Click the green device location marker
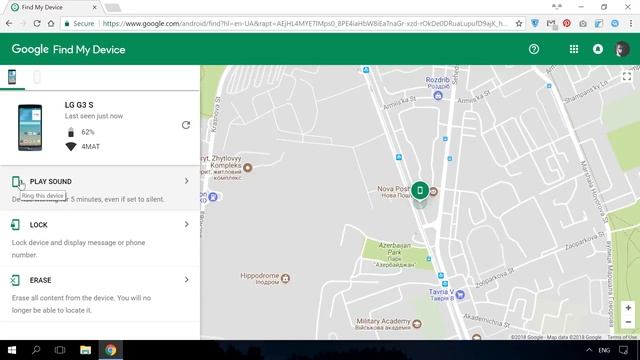Screen dimensions: 640x360 coord(420,191)
